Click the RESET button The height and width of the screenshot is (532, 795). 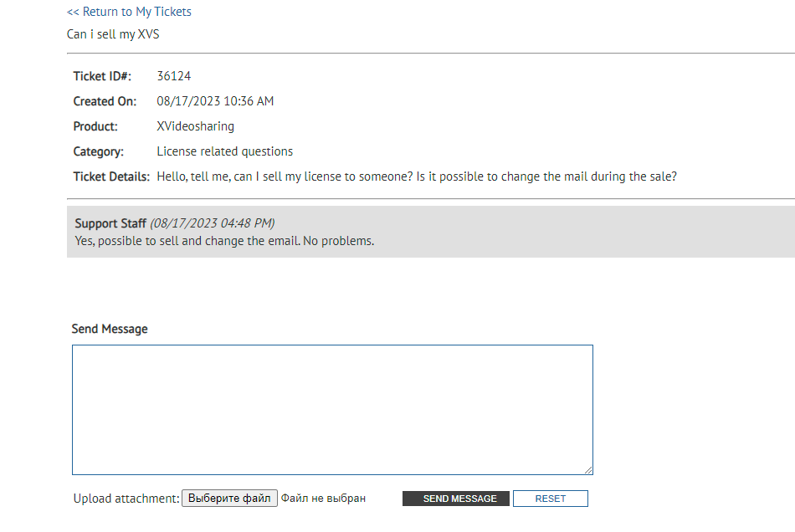pos(550,499)
